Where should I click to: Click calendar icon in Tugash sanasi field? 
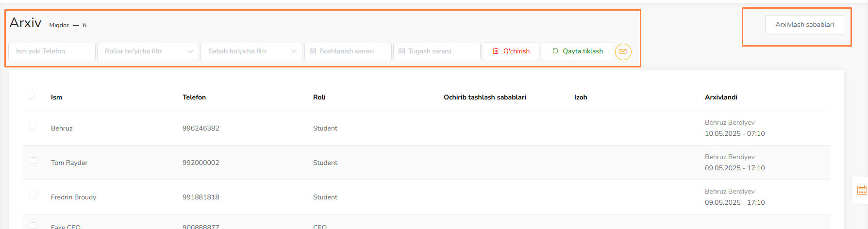pos(401,51)
